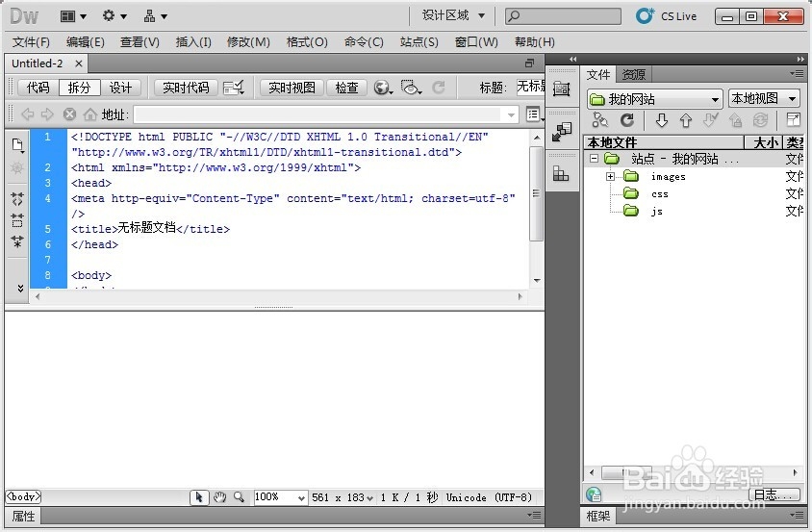Viewport: 812px width, 532px height.
Task: Open the Extend Dreamweaver gear menu
Action: (x=114, y=16)
